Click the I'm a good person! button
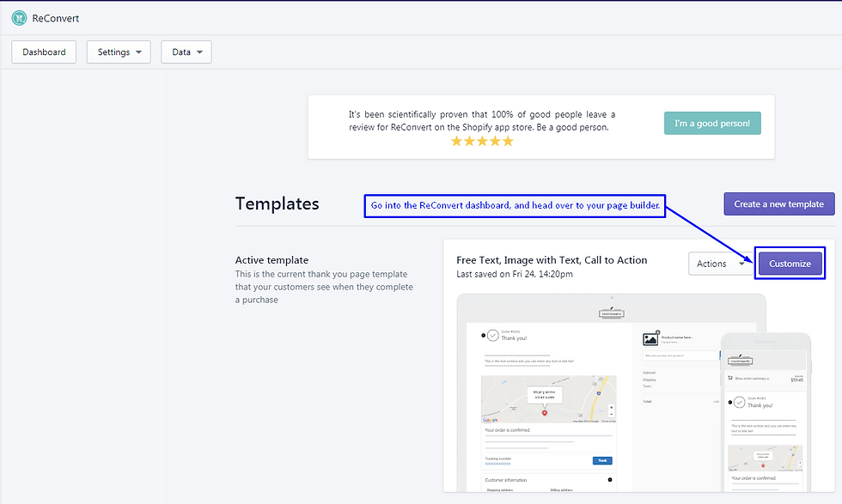 (712, 123)
